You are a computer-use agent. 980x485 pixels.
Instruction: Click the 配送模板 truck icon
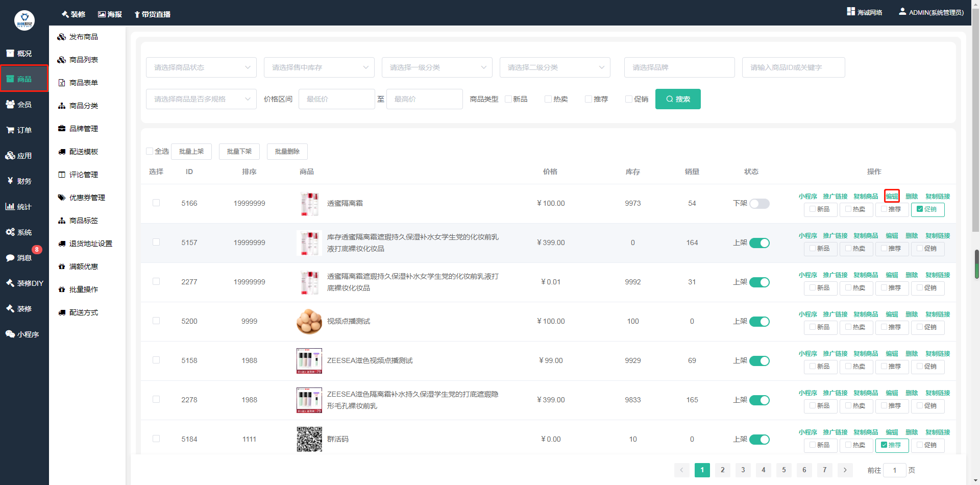[x=62, y=152]
